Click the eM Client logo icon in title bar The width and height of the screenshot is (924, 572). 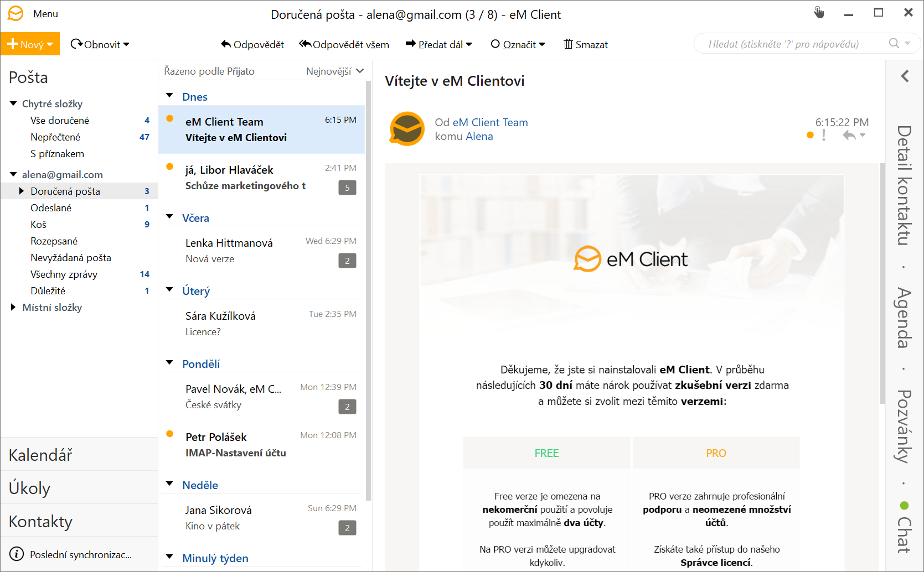point(16,14)
